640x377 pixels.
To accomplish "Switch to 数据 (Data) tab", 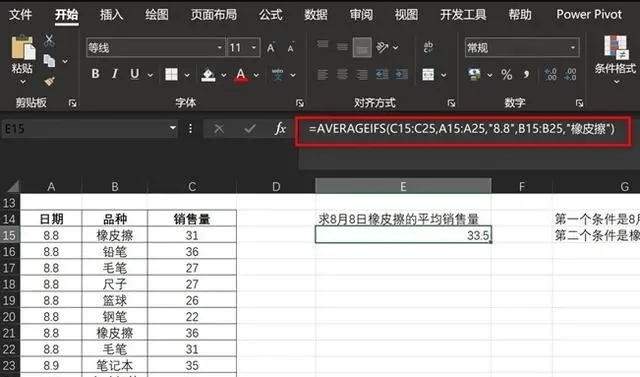I will [316, 15].
